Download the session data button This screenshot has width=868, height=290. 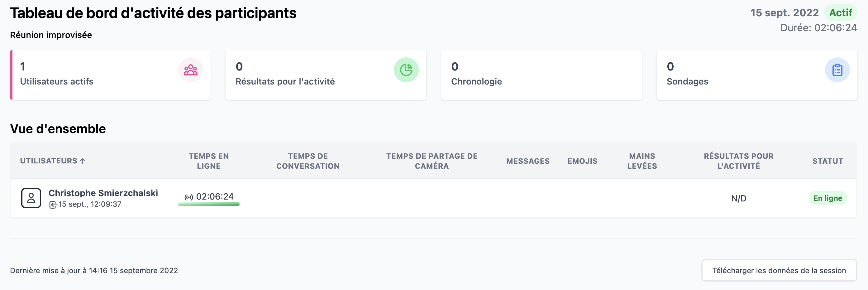click(x=779, y=270)
